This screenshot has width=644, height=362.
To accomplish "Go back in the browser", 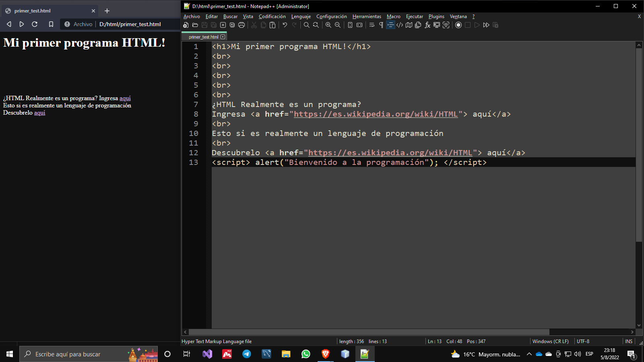I will coord(9,24).
